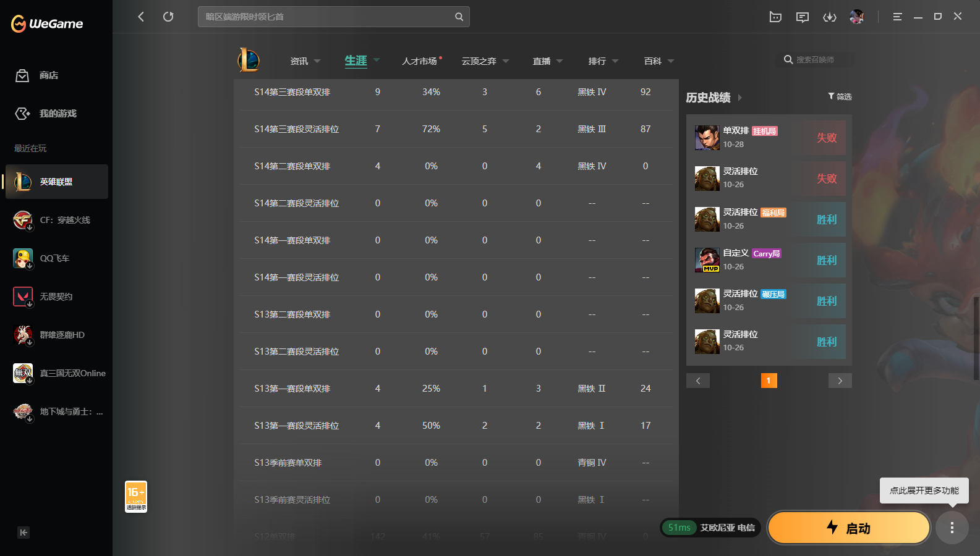Expand the 云顶之弈 dropdown arrow
Image resolution: width=980 pixels, height=556 pixels.
coord(506,61)
